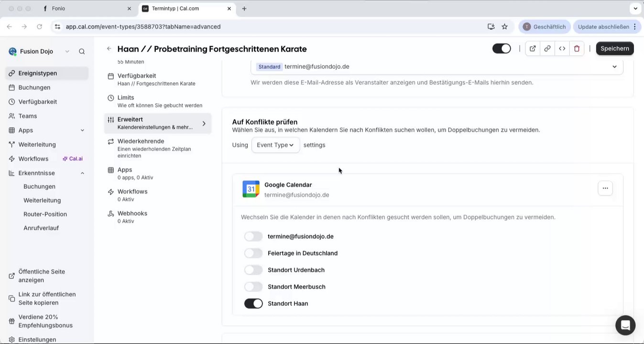
Task: Collapse the Erkenntnisse sidebar section
Action: 82,173
